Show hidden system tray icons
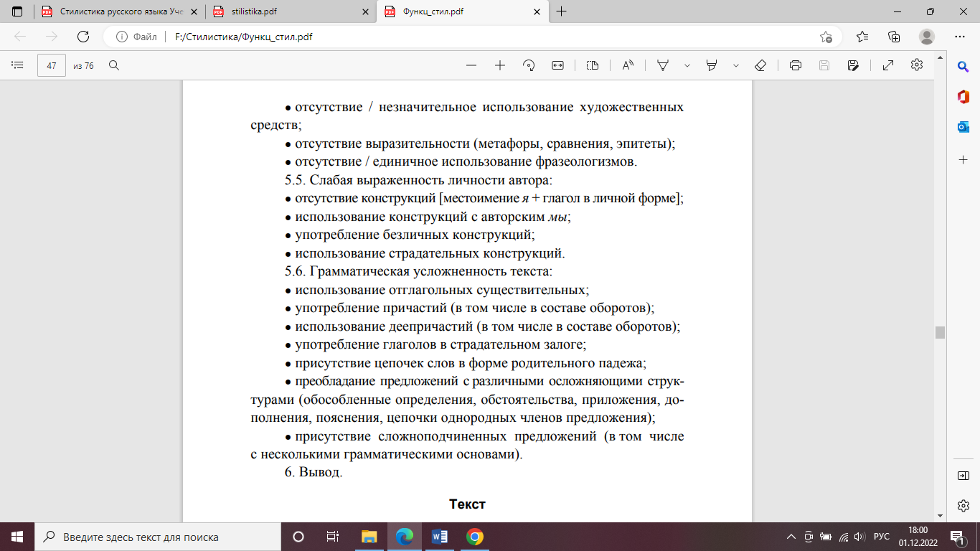The image size is (980, 551). [x=791, y=537]
